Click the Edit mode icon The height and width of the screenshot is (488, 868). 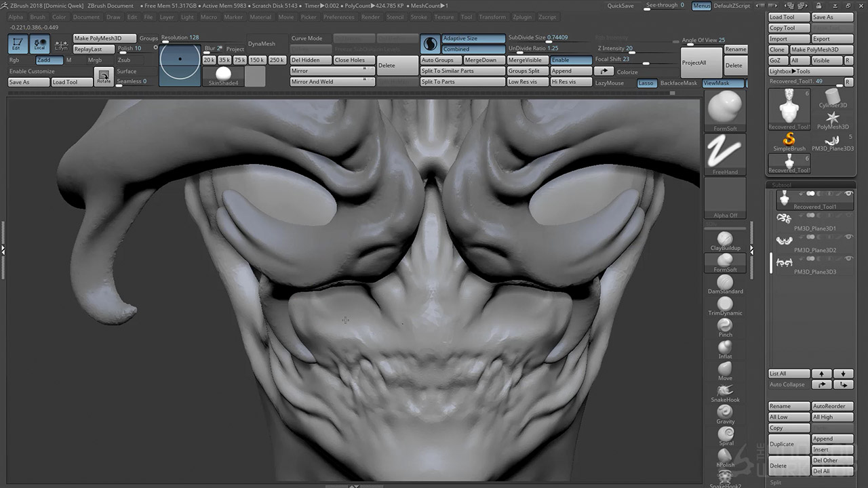click(x=18, y=44)
